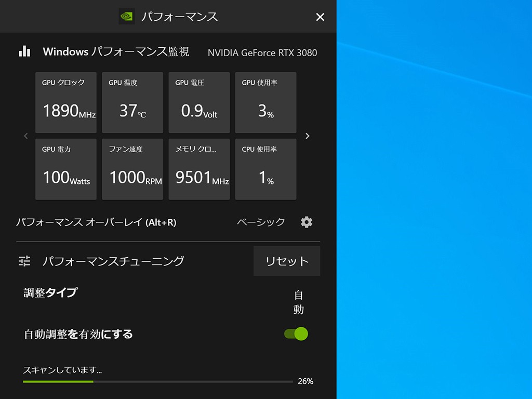This screenshot has width=532, height=399.
Task: Close the パフォーマンス panel
Action: click(x=320, y=17)
